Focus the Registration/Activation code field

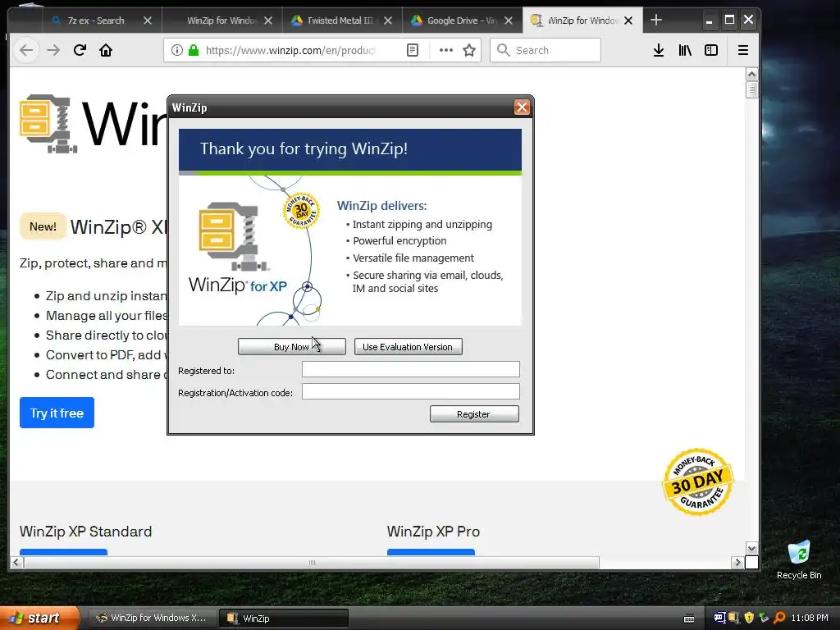pos(410,391)
